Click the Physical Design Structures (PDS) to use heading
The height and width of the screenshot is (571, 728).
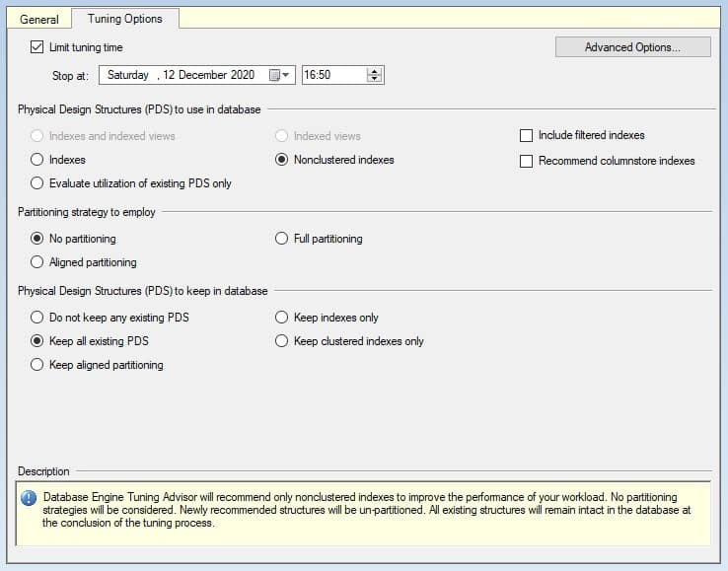(x=139, y=109)
